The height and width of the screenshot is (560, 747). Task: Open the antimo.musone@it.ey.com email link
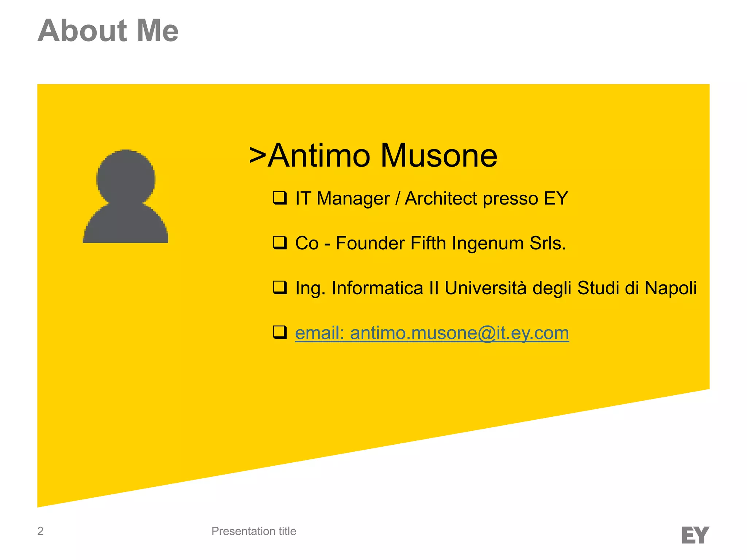point(460,333)
